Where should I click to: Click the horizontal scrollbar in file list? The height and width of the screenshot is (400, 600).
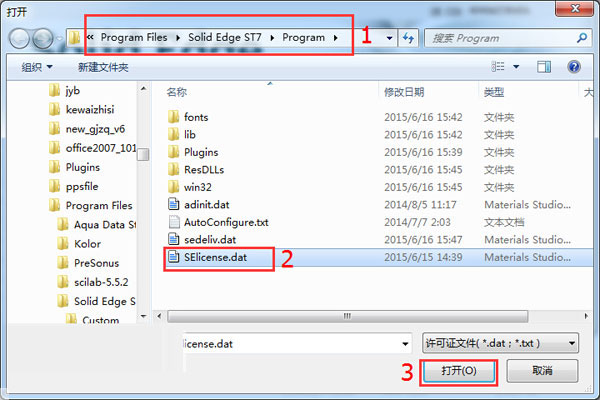[x=347, y=316]
